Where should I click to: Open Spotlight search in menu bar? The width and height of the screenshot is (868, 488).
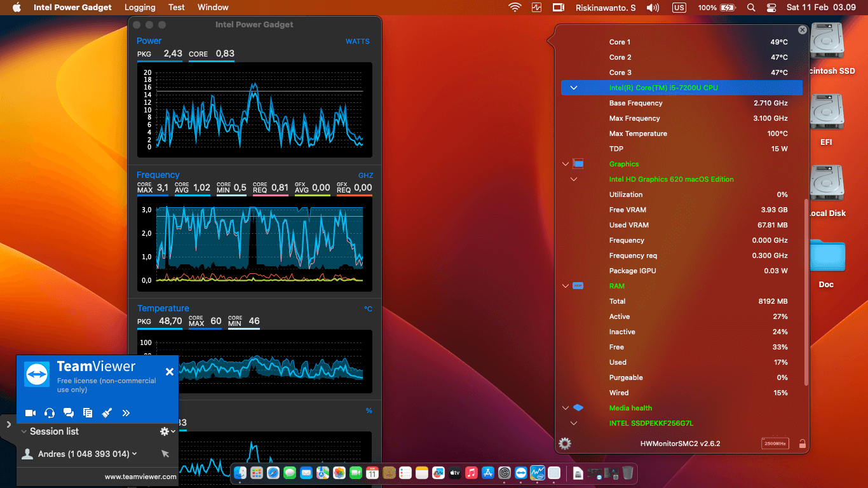(751, 8)
